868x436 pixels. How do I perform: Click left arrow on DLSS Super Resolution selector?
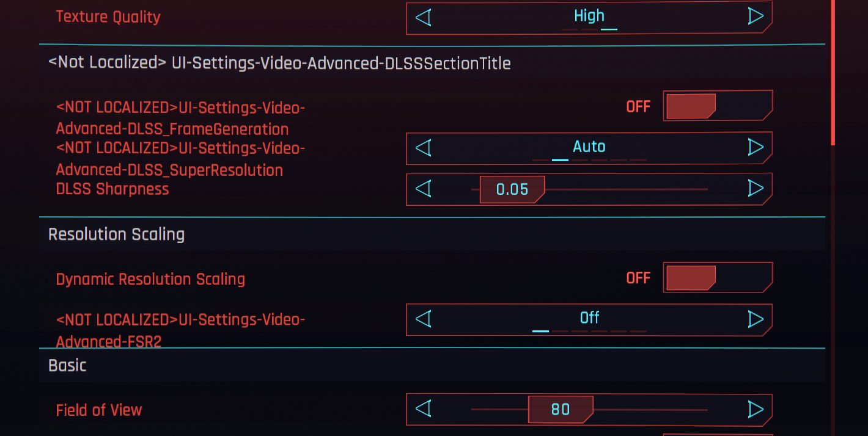[x=423, y=147]
